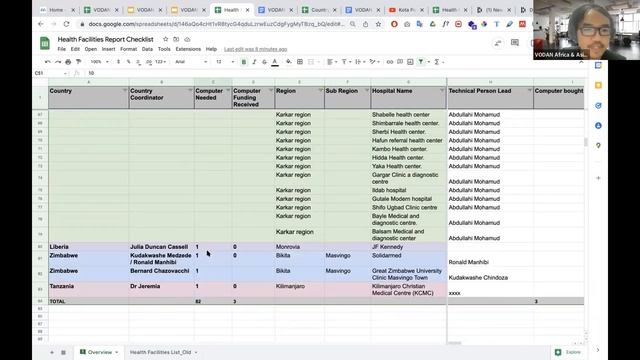Open the text color picker

click(x=275, y=62)
